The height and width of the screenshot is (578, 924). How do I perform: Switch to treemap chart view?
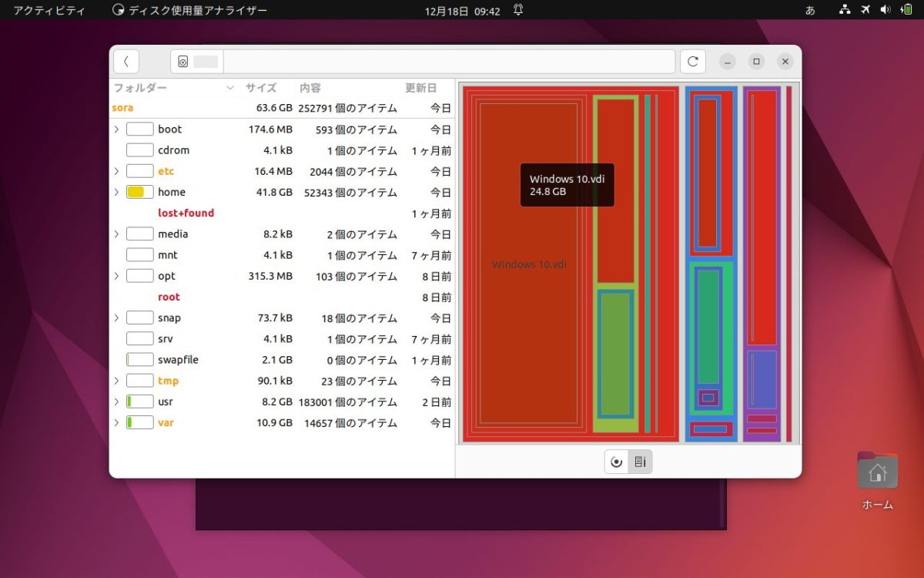[x=640, y=462]
